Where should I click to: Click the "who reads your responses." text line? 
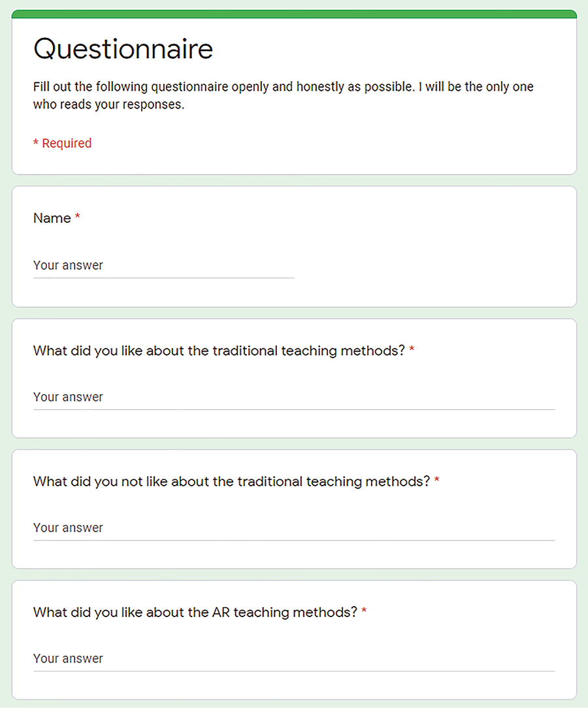tap(108, 105)
